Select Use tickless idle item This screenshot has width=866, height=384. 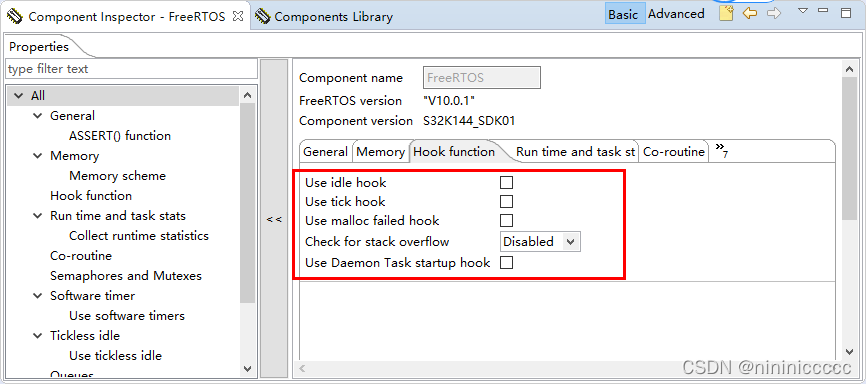pyautogui.click(x=115, y=356)
